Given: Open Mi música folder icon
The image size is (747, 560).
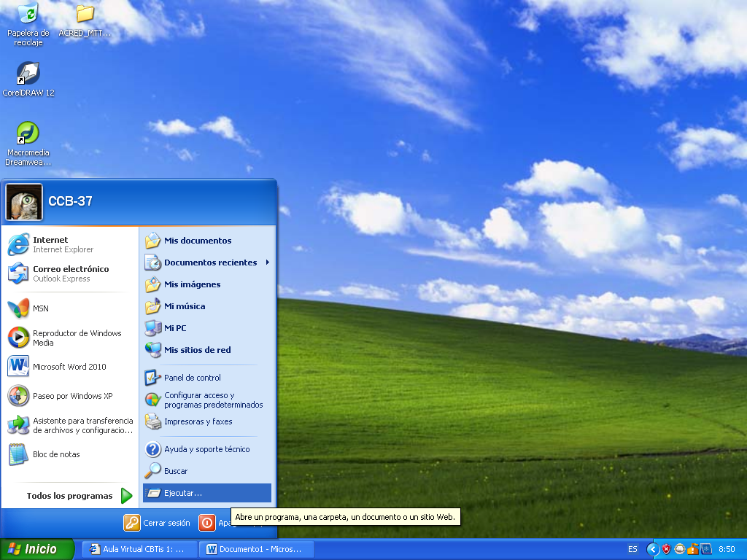Looking at the screenshot, I should click(x=153, y=306).
